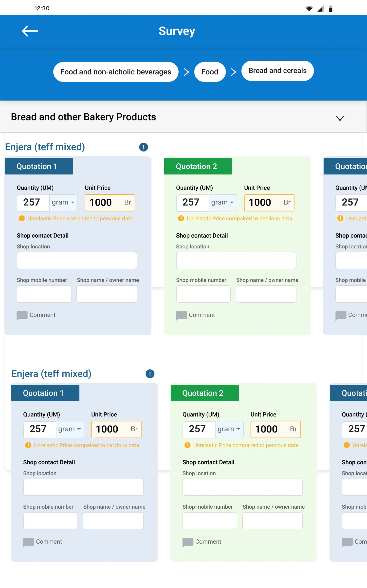Select the Food breadcrumb chip
The width and height of the screenshot is (367, 588).
[x=210, y=72]
